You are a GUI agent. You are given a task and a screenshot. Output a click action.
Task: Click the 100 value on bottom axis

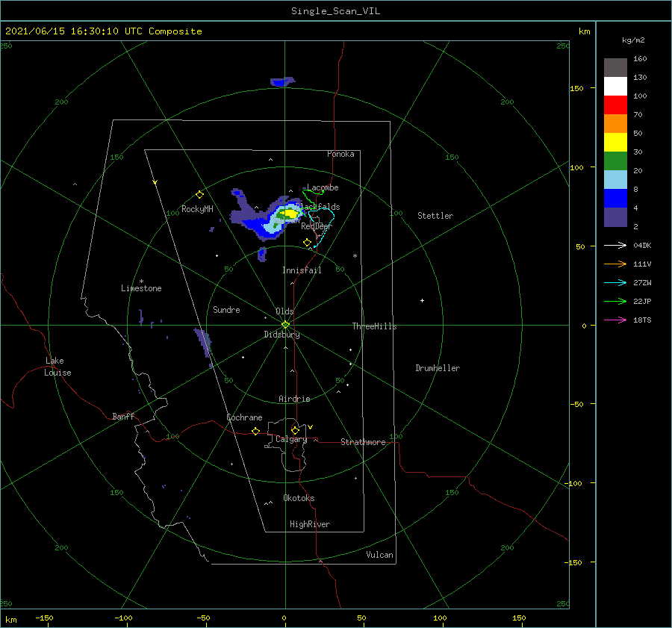pos(440,618)
